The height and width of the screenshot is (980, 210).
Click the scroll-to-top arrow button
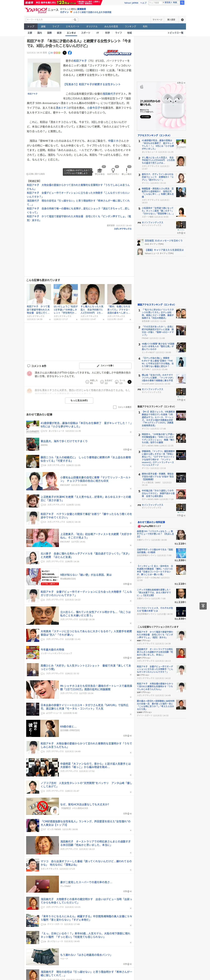coord(203,606)
